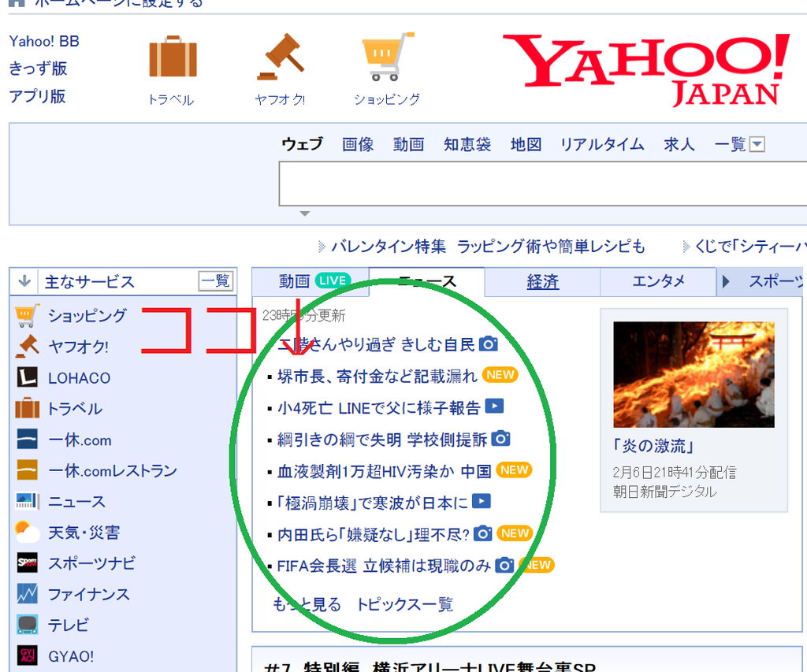Open the アプリ版 link
The image size is (807, 672).
38,96
